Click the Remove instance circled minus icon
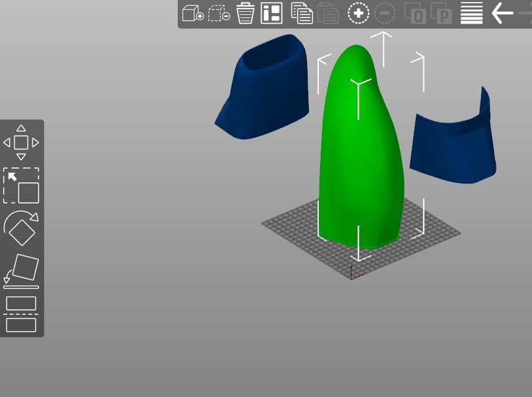The image size is (532, 397). [385, 13]
